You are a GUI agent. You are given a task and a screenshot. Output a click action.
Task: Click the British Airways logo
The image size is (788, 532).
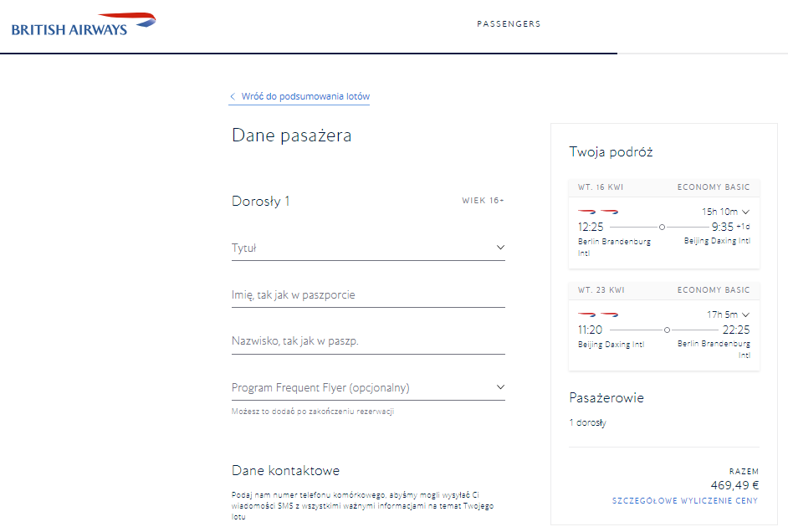pyautogui.click(x=84, y=24)
